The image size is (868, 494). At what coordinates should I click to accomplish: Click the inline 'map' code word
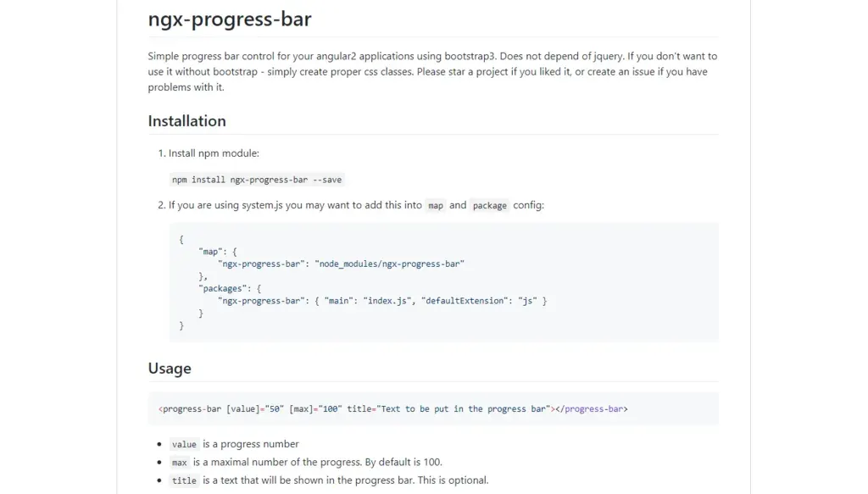436,205
